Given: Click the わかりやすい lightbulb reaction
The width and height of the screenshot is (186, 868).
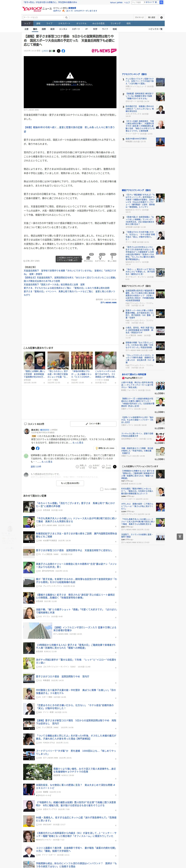Looking at the screenshot, I should coord(100,258).
